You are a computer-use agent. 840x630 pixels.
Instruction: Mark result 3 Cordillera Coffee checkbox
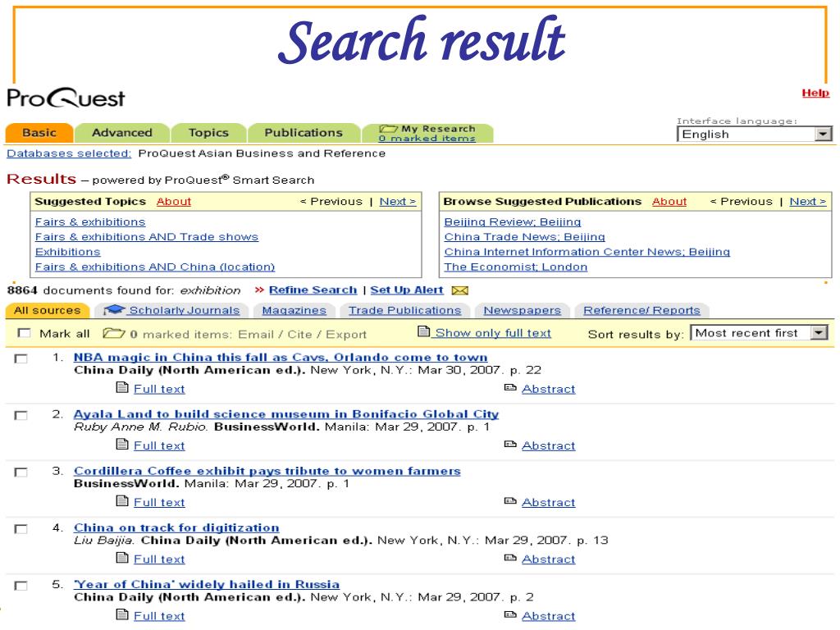coord(21,472)
